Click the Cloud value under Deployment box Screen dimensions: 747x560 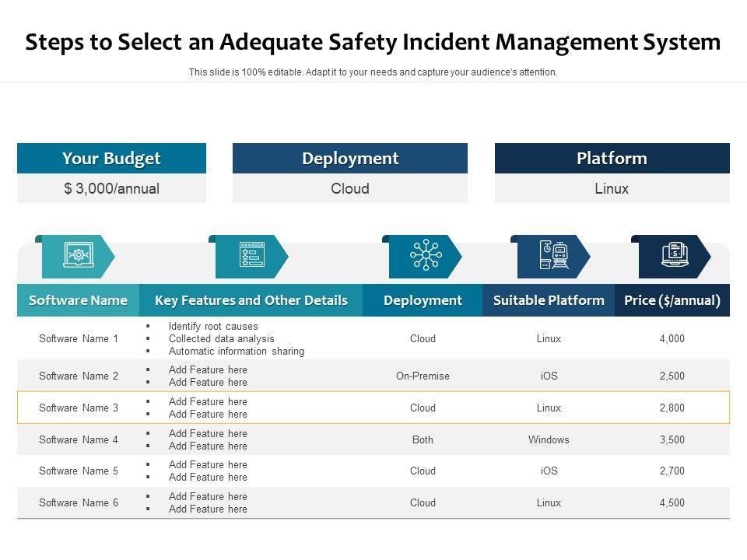click(x=350, y=188)
